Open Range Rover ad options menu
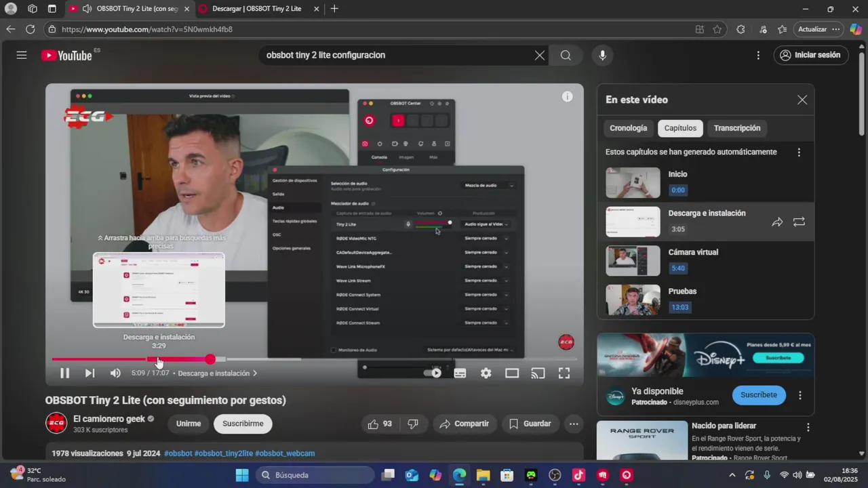The width and height of the screenshot is (868, 488). 808,427
